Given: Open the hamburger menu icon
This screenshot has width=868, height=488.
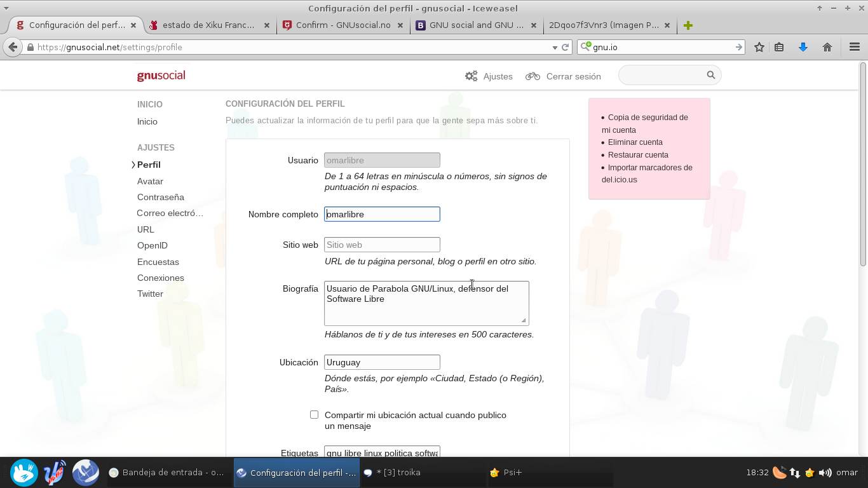Looking at the screenshot, I should pyautogui.click(x=855, y=47).
